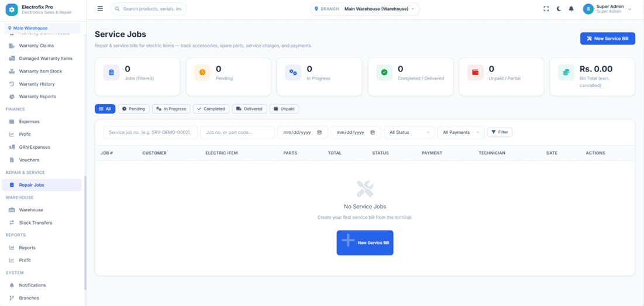Viewport: 644px width, 306px height.
Task: Click the Service job no. input field
Action: [150, 132]
